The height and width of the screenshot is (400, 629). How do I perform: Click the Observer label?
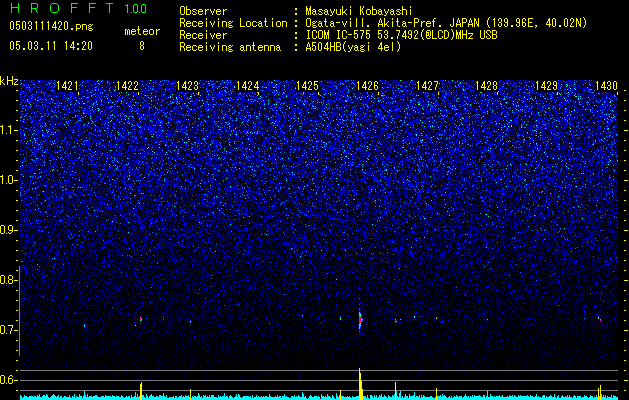point(203,11)
